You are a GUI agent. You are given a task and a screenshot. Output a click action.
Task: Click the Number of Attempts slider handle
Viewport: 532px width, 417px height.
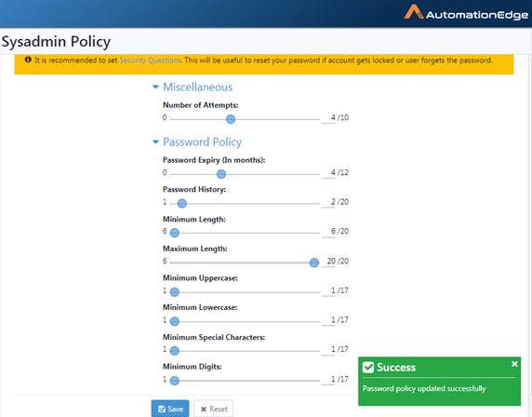click(x=231, y=119)
